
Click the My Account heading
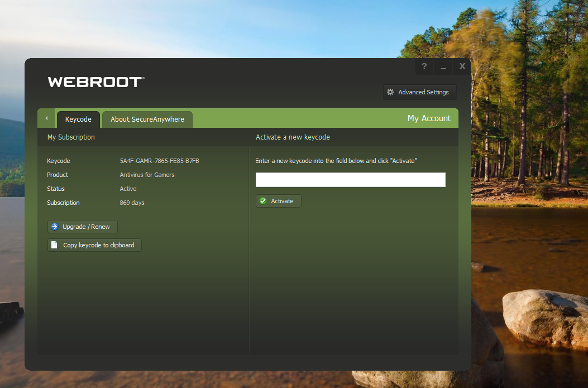click(x=429, y=118)
